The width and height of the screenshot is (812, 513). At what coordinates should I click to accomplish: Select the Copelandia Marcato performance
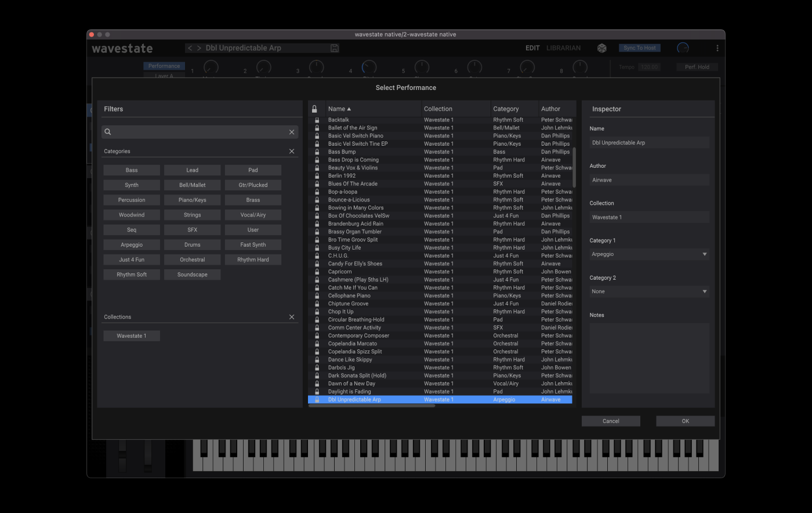pyautogui.click(x=440, y=344)
